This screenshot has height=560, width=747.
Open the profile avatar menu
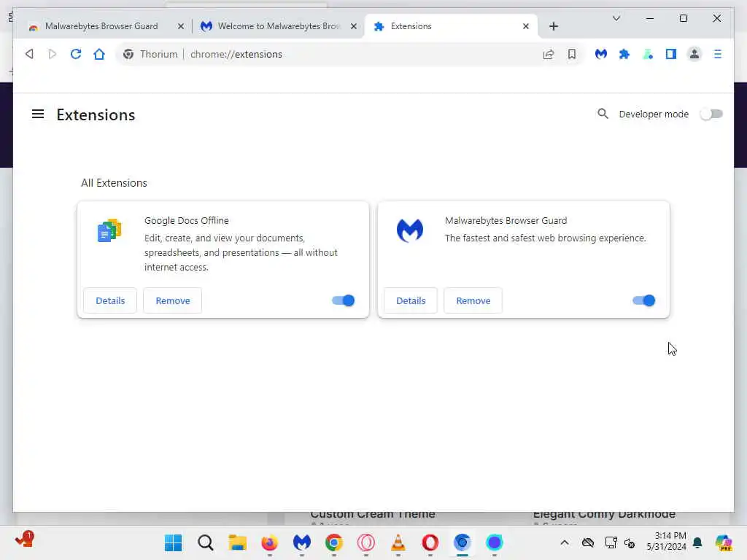click(x=694, y=54)
